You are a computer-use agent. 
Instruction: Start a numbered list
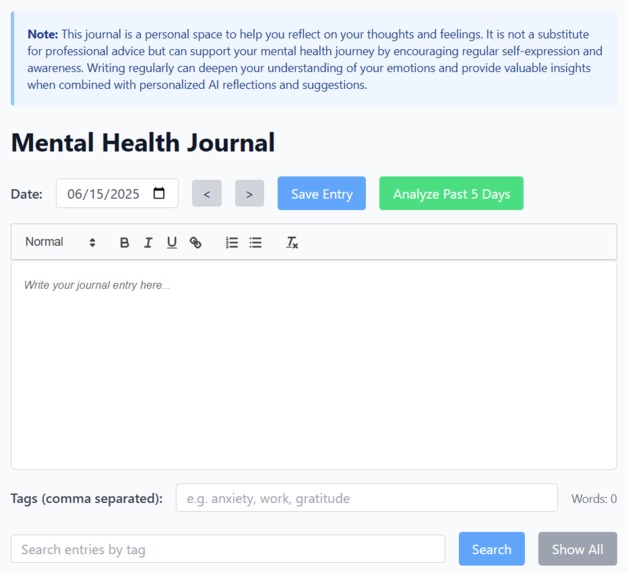pyautogui.click(x=232, y=243)
